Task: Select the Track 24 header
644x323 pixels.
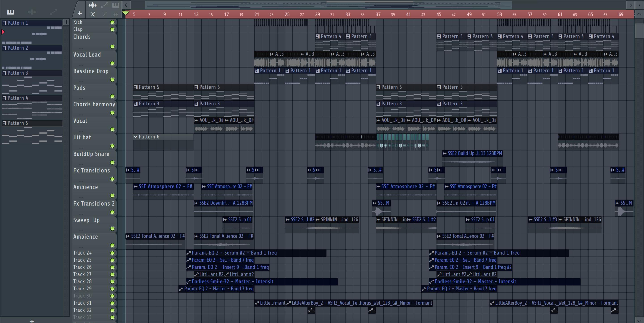Action: coord(95,253)
